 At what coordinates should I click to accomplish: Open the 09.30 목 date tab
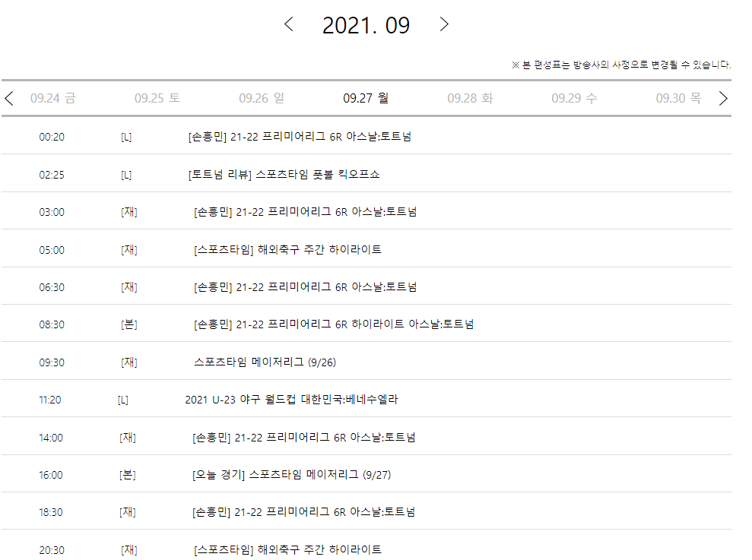[x=678, y=98]
